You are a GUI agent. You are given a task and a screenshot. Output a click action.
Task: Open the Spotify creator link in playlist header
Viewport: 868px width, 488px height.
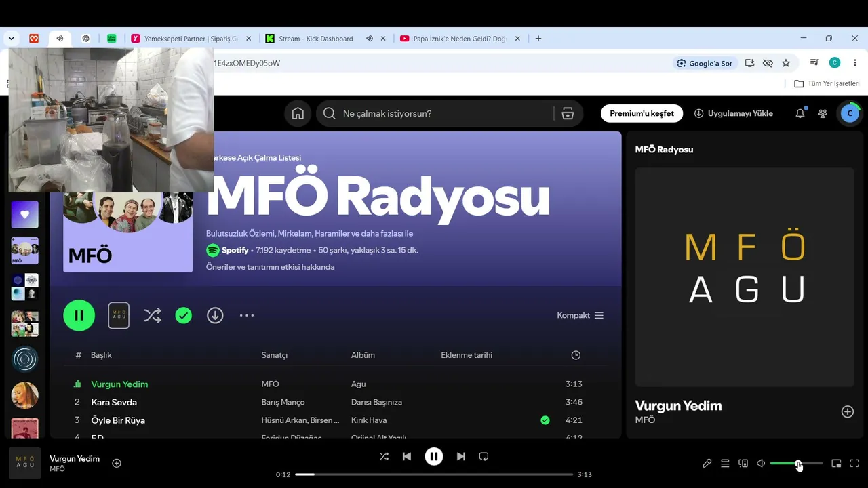click(235, 250)
